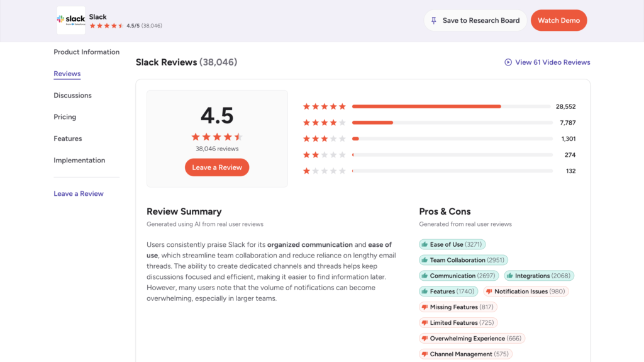Open Implementation in the sidebar

click(x=79, y=161)
